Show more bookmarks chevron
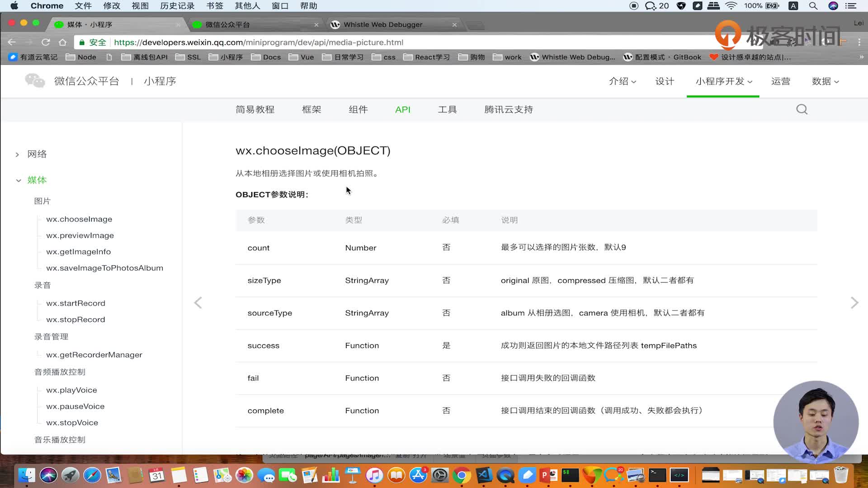This screenshot has width=868, height=488. tap(862, 57)
